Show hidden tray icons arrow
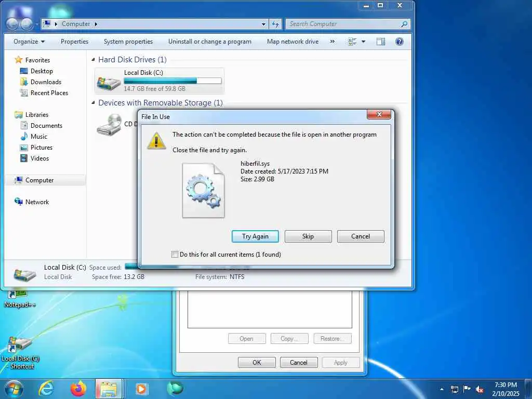This screenshot has width=532, height=399. (442, 390)
